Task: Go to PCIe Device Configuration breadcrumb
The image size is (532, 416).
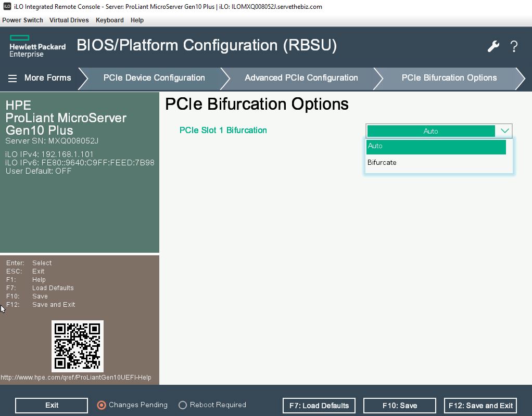Action: (154, 78)
